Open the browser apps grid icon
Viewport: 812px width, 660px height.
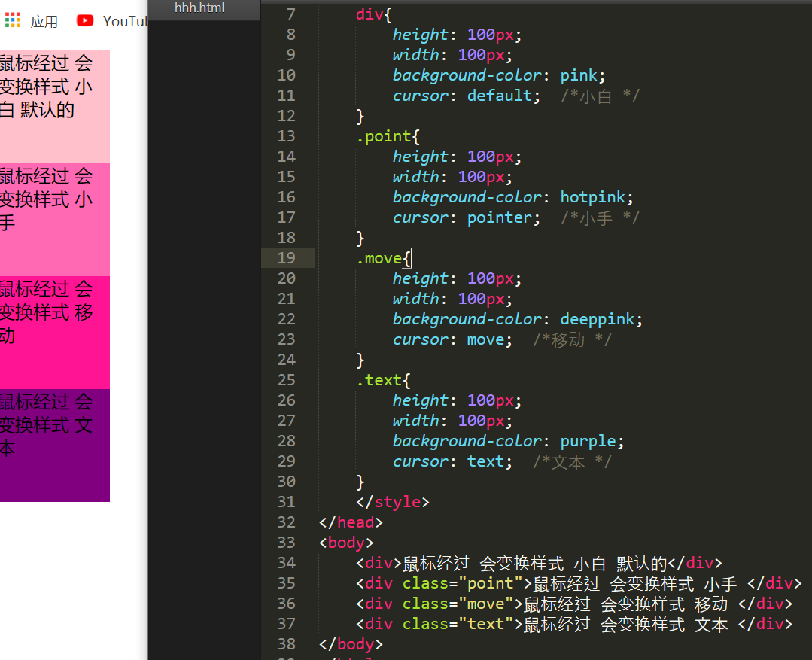pos(13,21)
